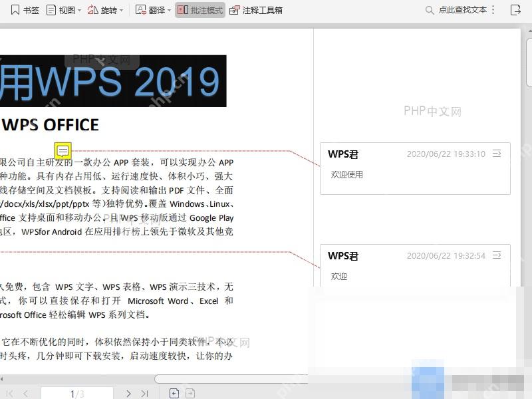The width and height of the screenshot is (532, 399).
Task: Select the comment text 欢迎使用
Action: coord(346,175)
